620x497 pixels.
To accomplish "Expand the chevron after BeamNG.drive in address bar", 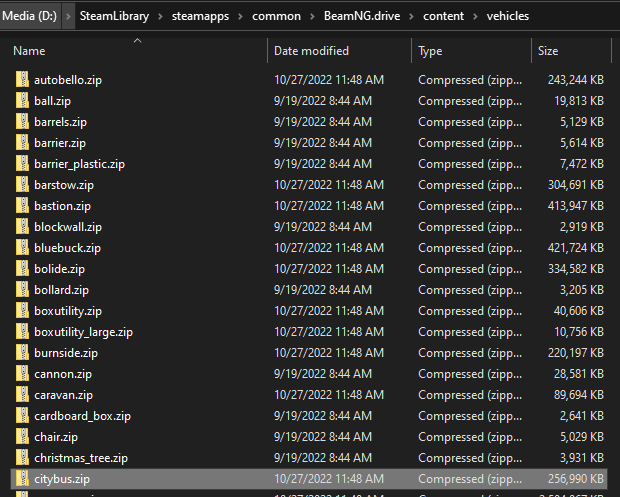I will pyautogui.click(x=411, y=16).
